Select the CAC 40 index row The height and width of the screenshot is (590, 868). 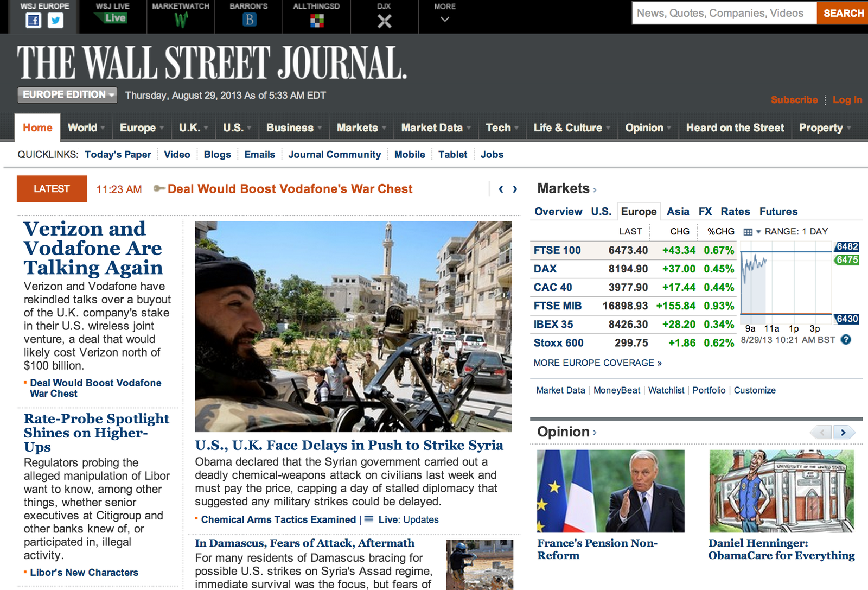(633, 287)
